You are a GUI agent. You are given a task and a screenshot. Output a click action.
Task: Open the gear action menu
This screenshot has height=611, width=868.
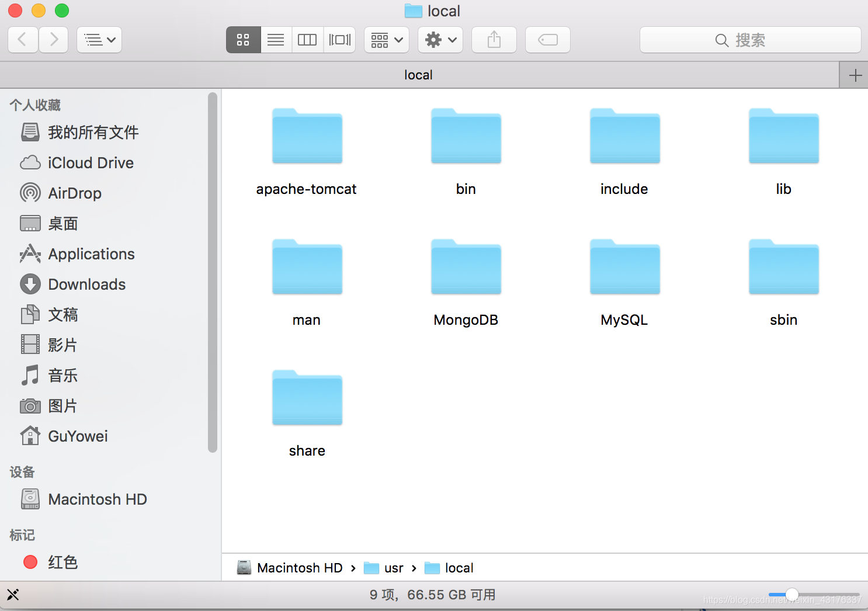tap(440, 40)
